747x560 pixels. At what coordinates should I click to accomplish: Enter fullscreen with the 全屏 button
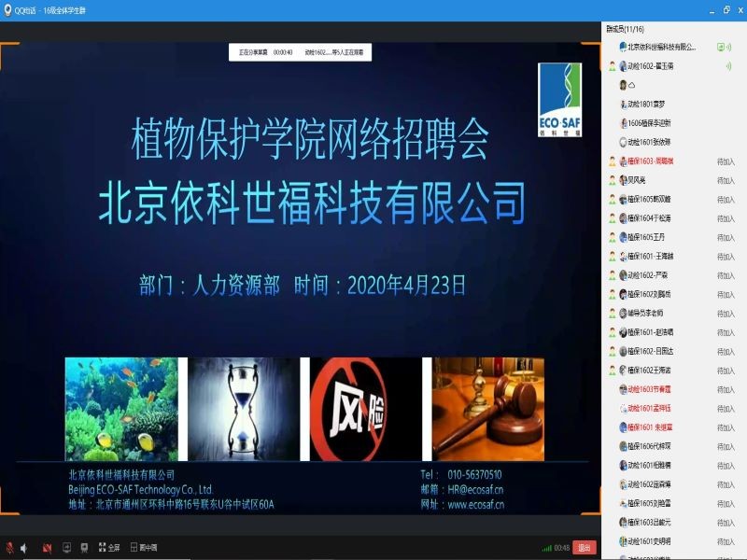point(109,547)
